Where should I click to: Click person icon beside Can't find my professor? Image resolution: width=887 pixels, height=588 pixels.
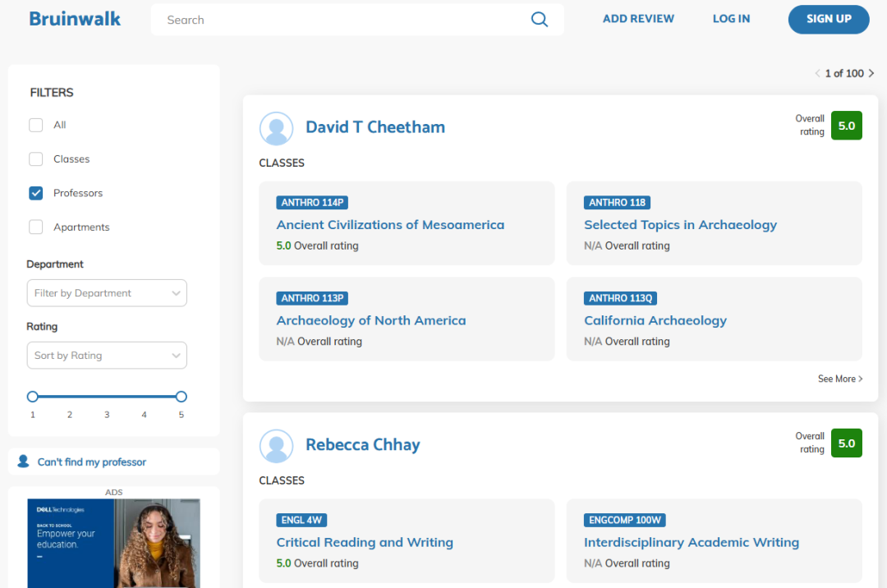(23, 462)
